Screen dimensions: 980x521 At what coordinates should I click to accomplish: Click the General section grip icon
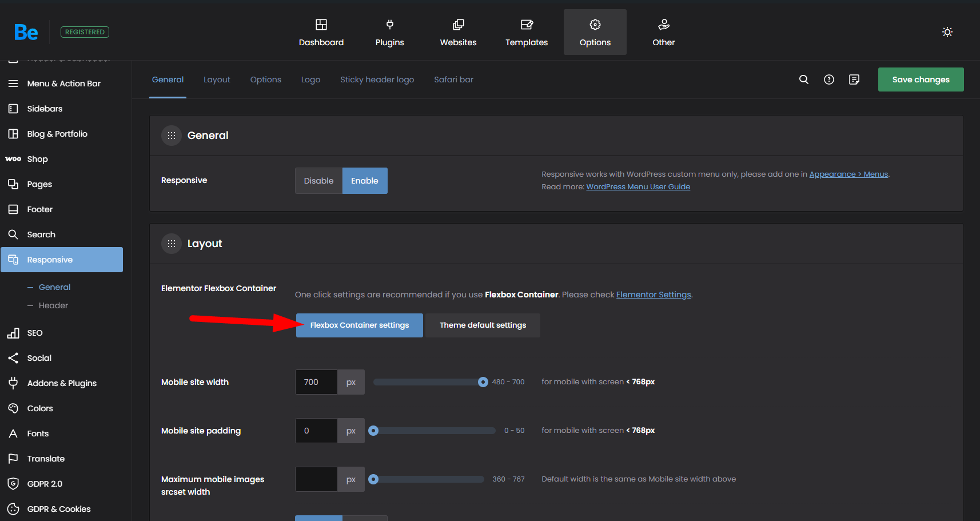pos(172,136)
